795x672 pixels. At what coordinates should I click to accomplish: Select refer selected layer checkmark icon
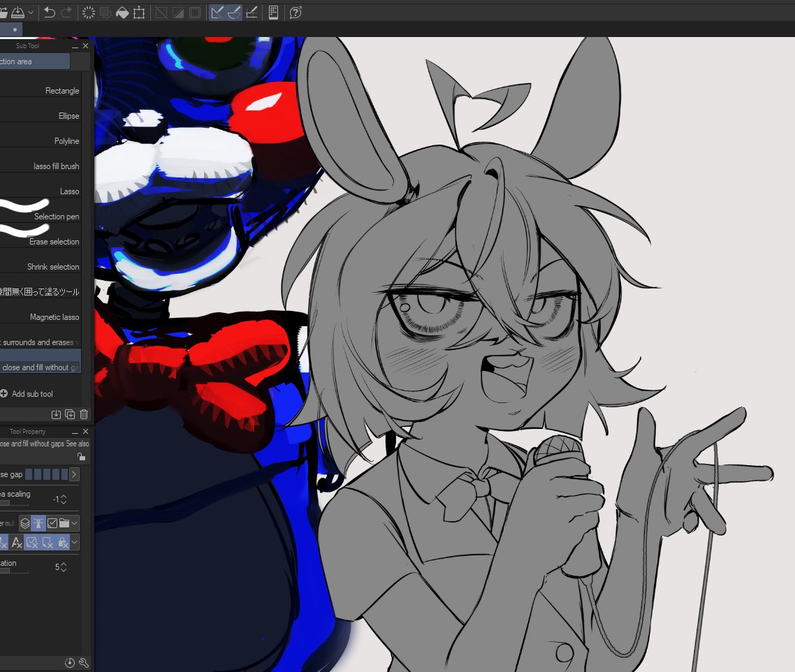(52, 523)
